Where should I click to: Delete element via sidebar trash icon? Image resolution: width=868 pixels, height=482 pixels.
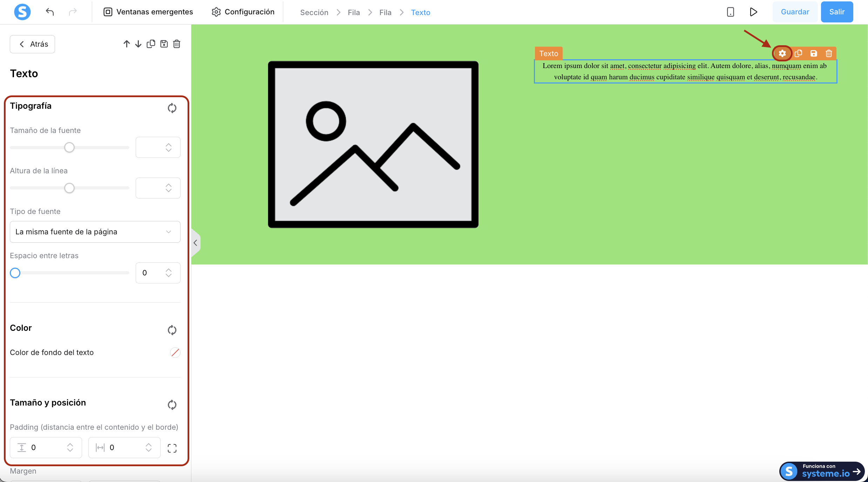pos(177,44)
